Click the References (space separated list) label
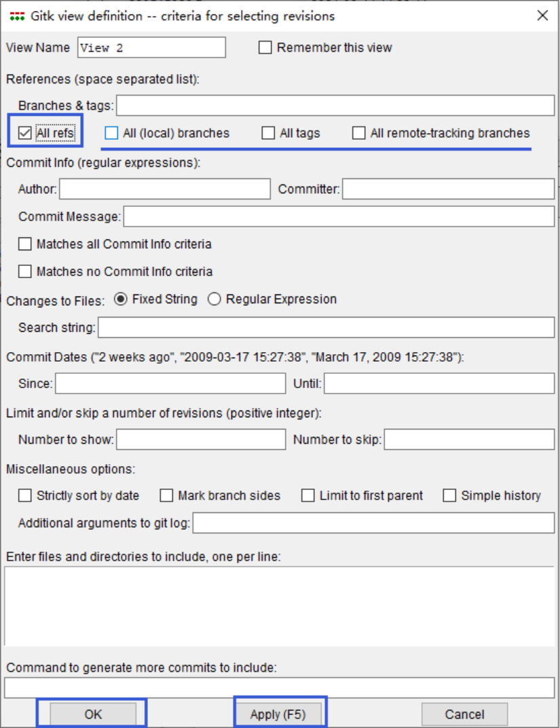 tap(102, 79)
